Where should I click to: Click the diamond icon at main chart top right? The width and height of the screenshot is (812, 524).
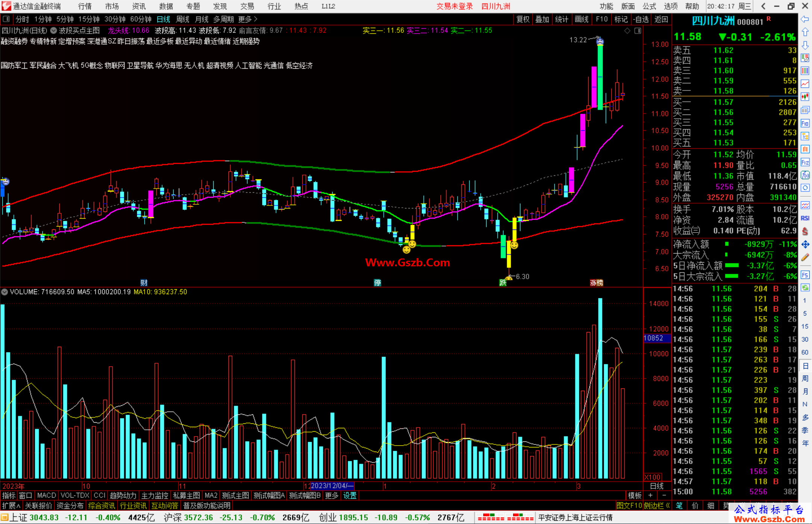click(627, 31)
